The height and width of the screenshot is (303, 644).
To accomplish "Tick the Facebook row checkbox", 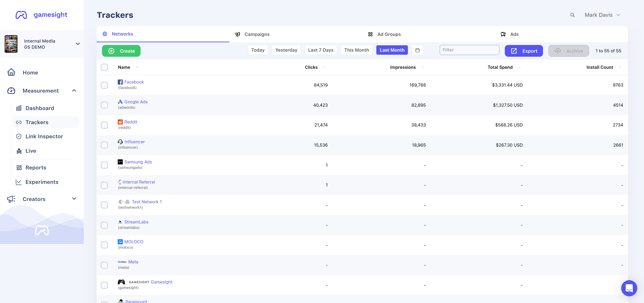I will (x=104, y=85).
